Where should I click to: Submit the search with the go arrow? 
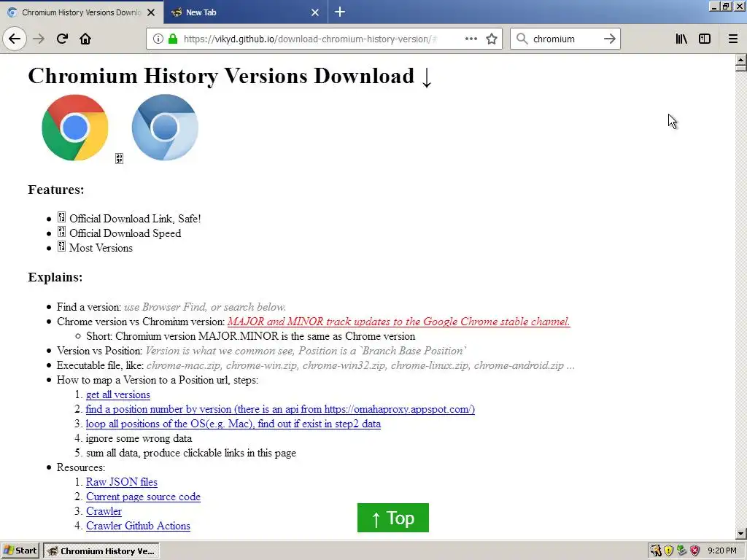(609, 39)
